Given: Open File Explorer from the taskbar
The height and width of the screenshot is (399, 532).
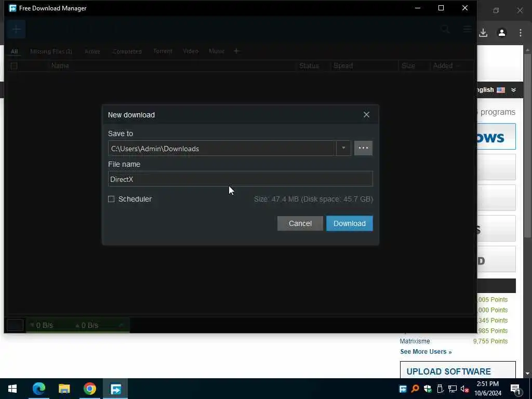Looking at the screenshot, I should click(64, 389).
